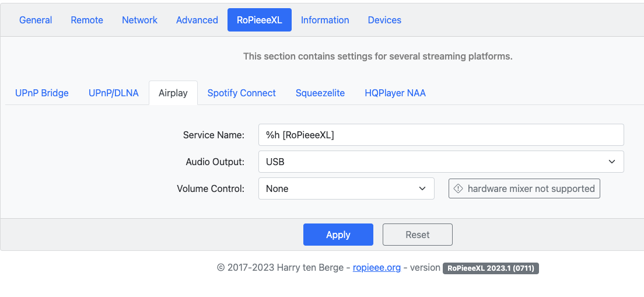Switch to the HQPlayer NAA tab
Viewport: 644px width, 297px height.
tap(395, 93)
